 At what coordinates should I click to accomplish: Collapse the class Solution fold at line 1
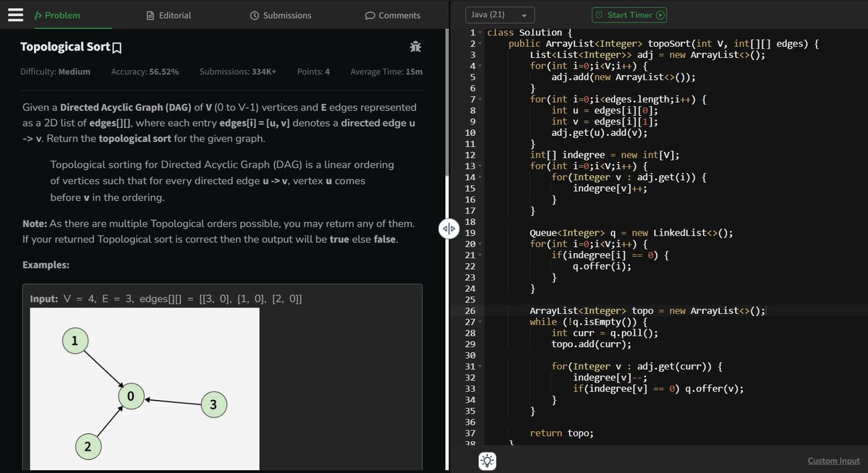480,33
